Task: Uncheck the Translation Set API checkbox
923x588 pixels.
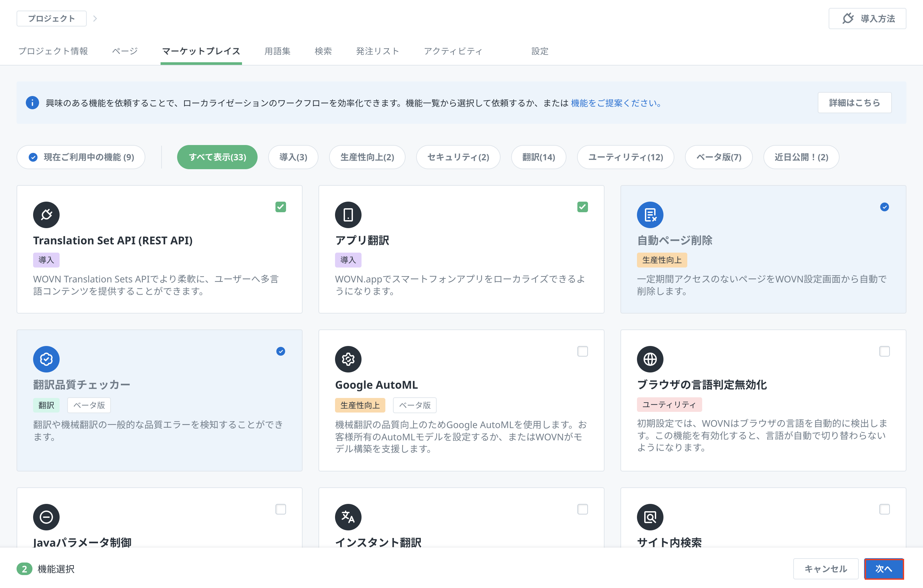Action: [281, 207]
